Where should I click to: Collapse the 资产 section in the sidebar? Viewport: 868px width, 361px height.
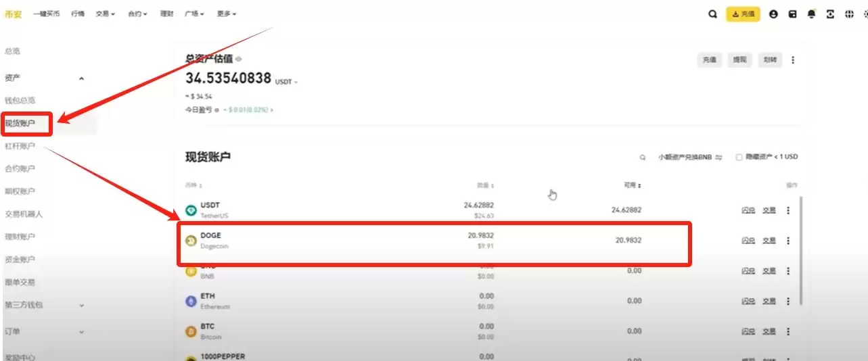(x=82, y=78)
